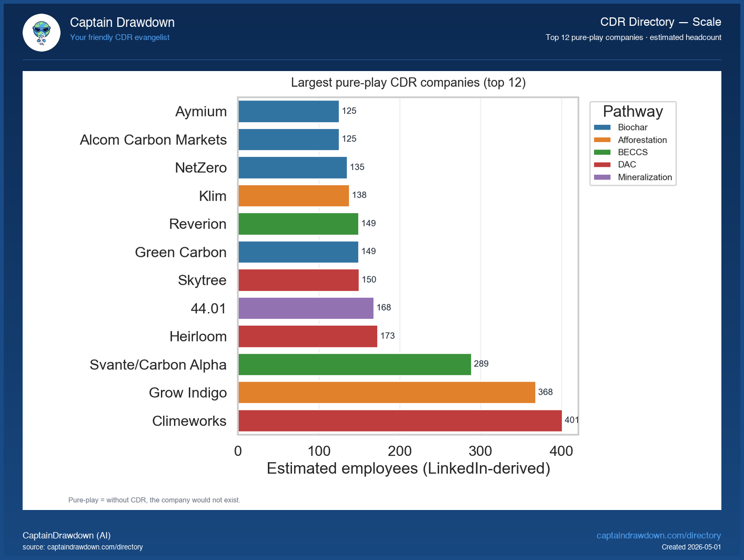Click the '138' value label
This screenshot has width=744, height=560.
[x=359, y=195]
